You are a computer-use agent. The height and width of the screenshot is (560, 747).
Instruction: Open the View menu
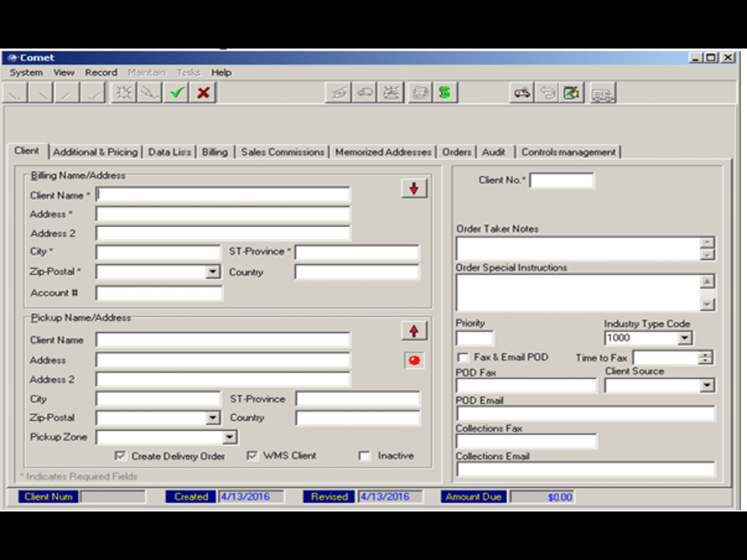pyautogui.click(x=63, y=72)
